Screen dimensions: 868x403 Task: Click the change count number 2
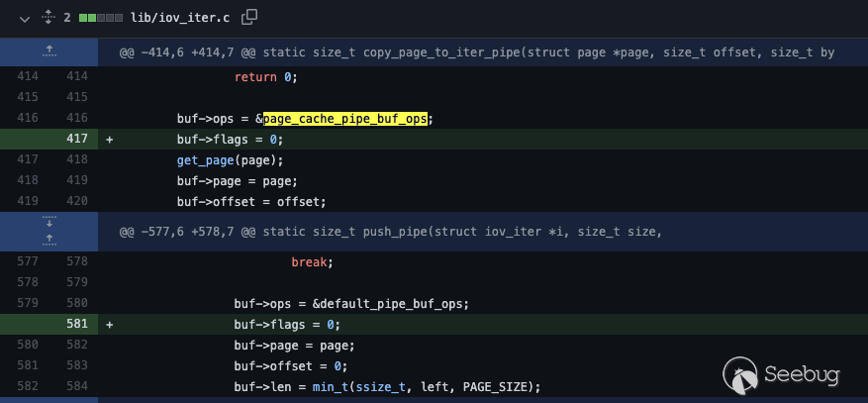pyautogui.click(x=67, y=18)
